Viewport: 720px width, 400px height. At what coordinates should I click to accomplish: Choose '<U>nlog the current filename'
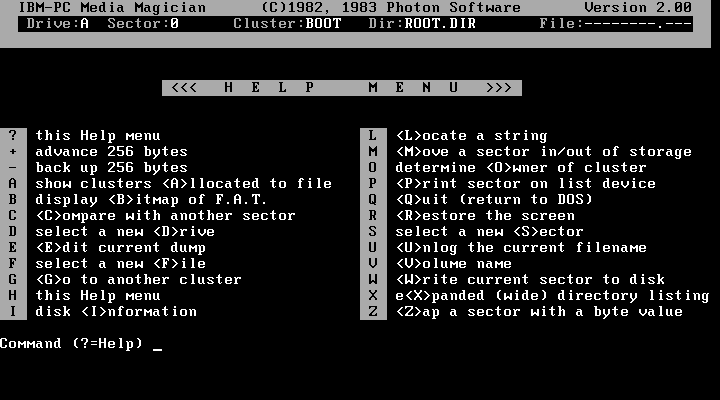pos(521,248)
